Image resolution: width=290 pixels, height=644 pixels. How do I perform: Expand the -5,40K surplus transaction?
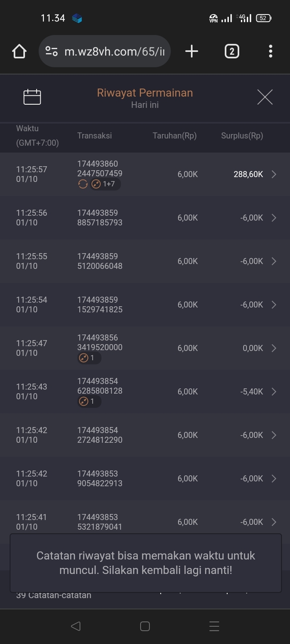[274, 392]
